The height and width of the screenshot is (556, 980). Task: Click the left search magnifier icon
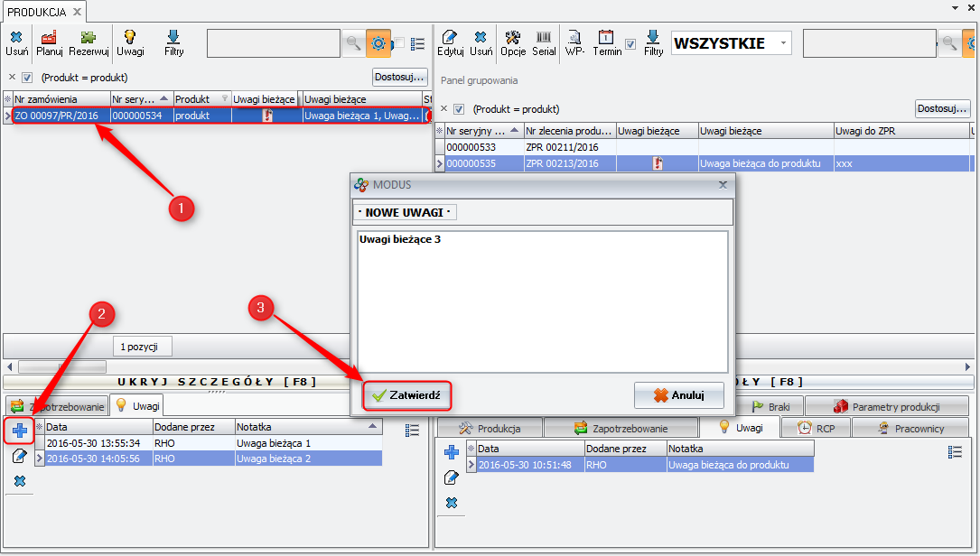pos(354,43)
